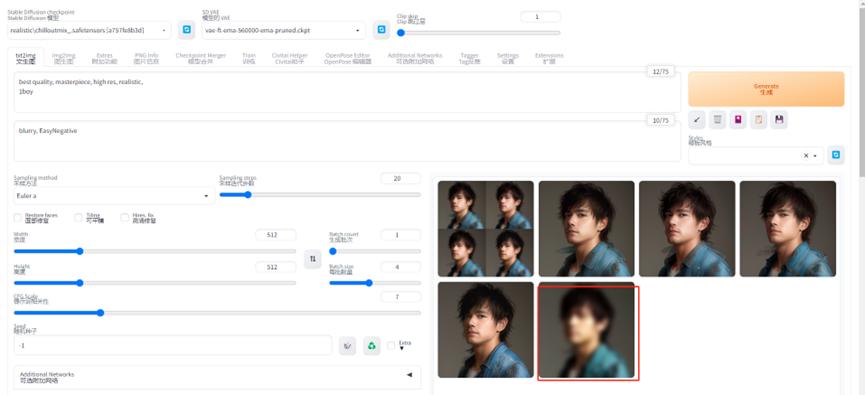Image resolution: width=865 pixels, height=395 pixels.
Task: Switch to the img2img tab
Action: tap(63, 58)
